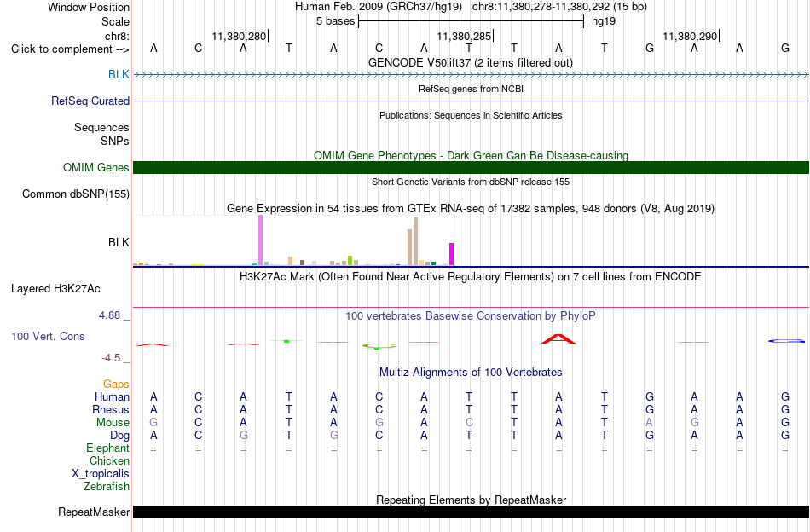Click the black RepeatMasker element bar
The height and width of the screenshot is (532, 810).
pyautogui.click(x=472, y=512)
